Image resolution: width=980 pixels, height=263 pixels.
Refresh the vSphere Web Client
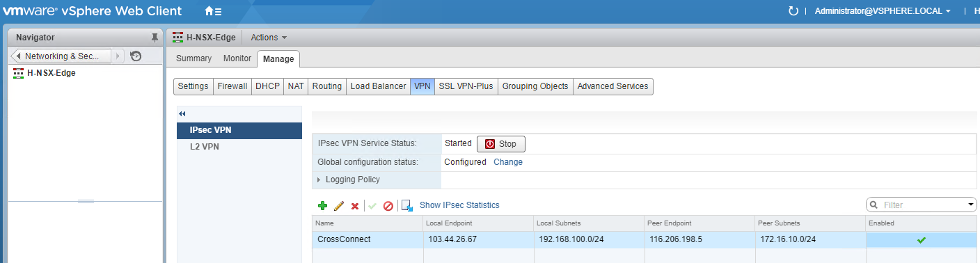[x=793, y=11]
